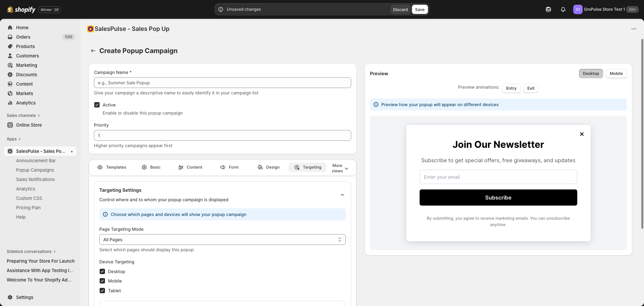The image size is (644, 306).
Task: Uncheck Tablet device targeting
Action: pos(102,291)
